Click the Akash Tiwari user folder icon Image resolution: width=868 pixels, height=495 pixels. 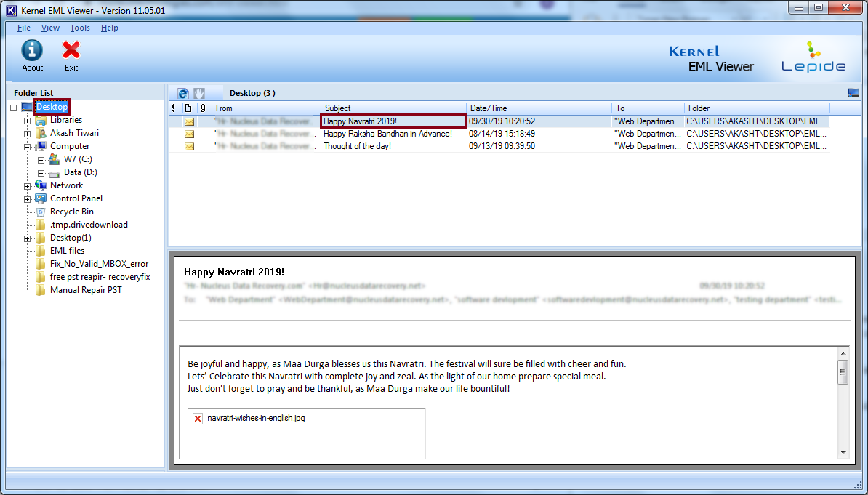tap(41, 134)
